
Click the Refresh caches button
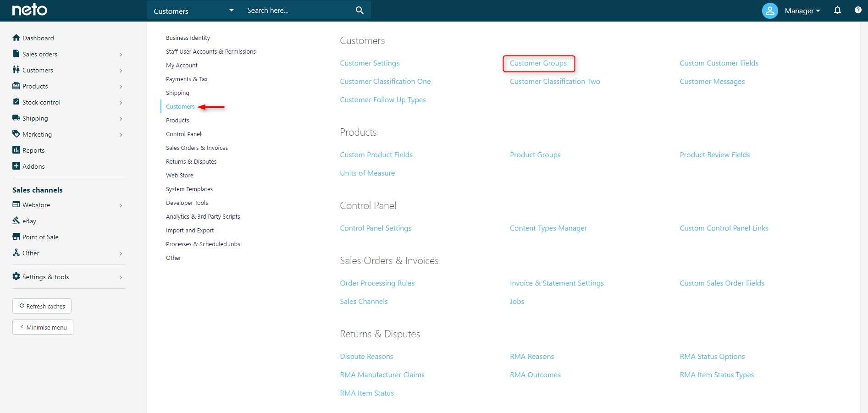point(42,306)
